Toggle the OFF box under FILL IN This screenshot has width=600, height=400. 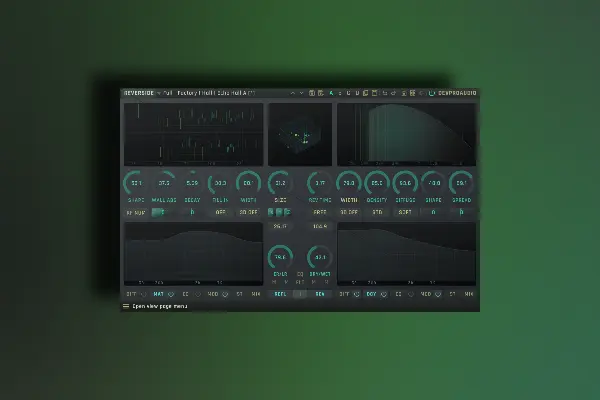point(220,212)
